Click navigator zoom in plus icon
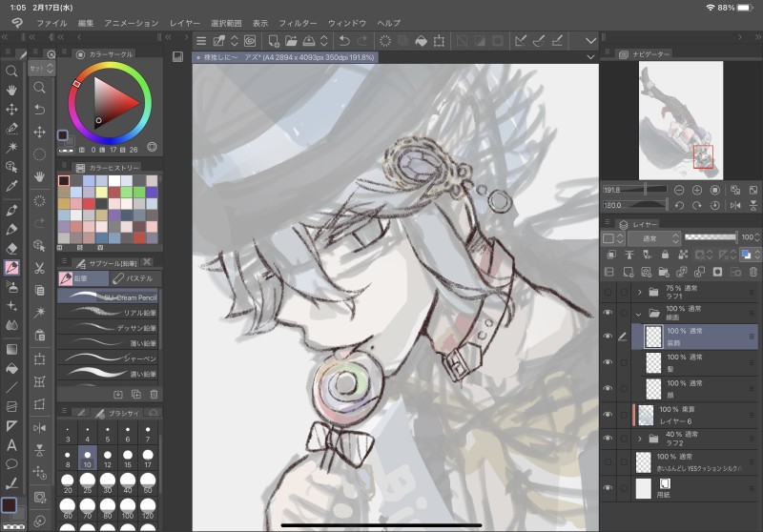This screenshot has height=532, width=763. coord(697,190)
